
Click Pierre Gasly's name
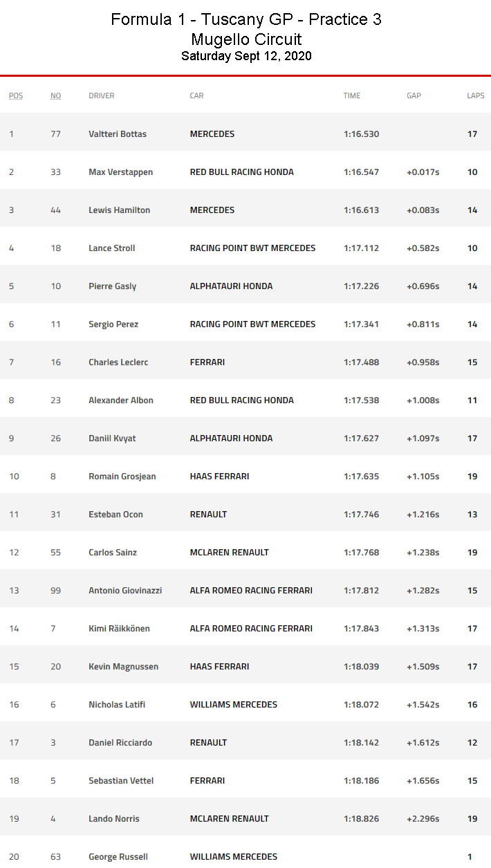click(x=113, y=286)
